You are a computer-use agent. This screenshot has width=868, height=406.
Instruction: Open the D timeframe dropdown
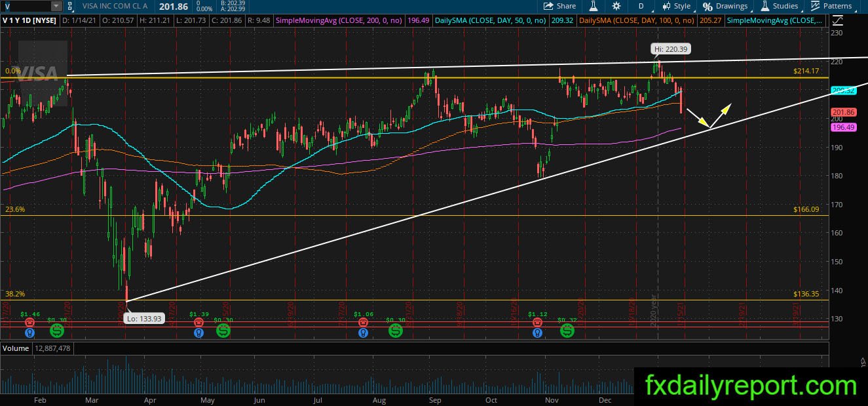pyautogui.click(x=641, y=6)
